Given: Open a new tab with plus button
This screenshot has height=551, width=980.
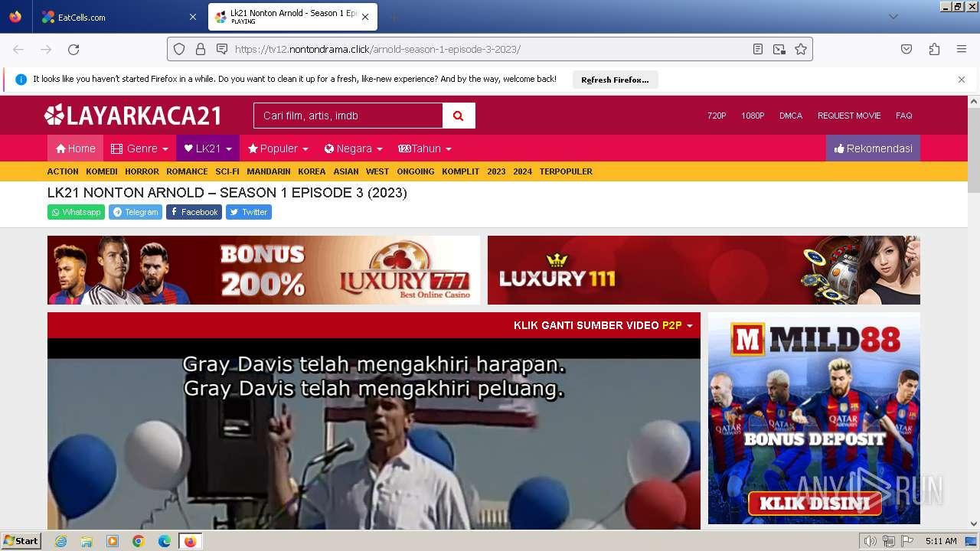Looking at the screenshot, I should click(x=394, y=17).
